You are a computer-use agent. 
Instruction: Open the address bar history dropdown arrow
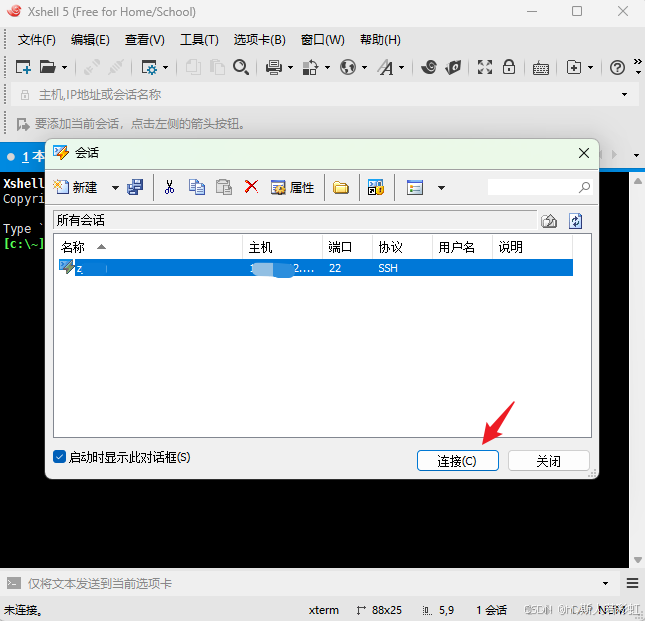tap(624, 95)
